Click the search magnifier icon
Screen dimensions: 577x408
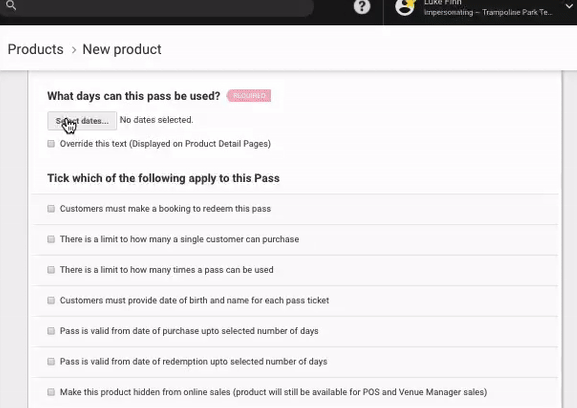point(11,5)
